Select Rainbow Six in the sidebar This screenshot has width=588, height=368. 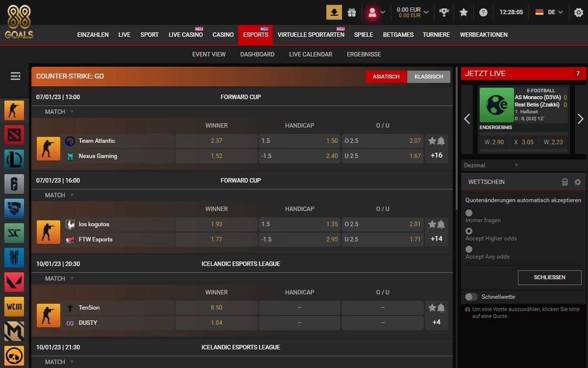coord(14,184)
